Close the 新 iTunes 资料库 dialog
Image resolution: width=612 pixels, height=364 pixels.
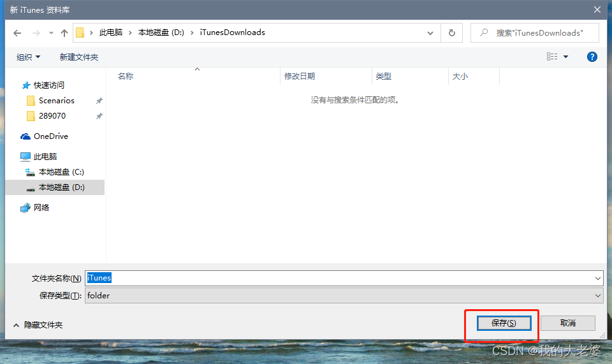pos(597,10)
